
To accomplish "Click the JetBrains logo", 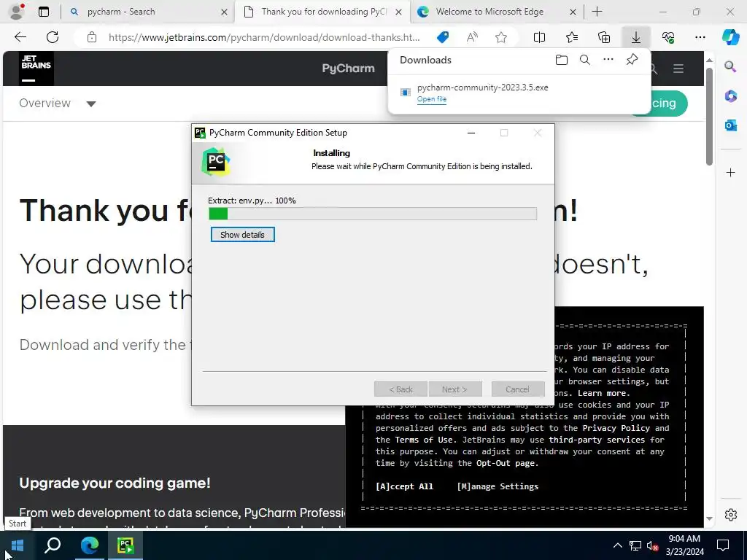I will tap(36, 69).
